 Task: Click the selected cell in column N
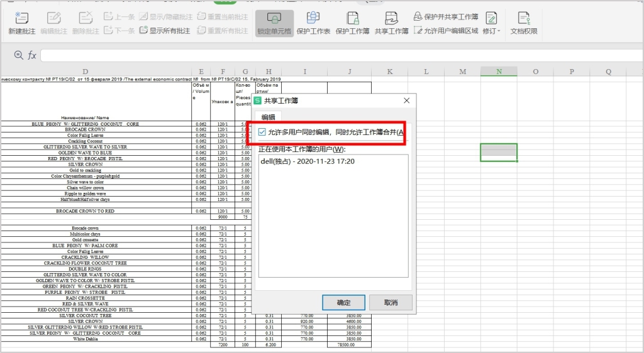(499, 153)
